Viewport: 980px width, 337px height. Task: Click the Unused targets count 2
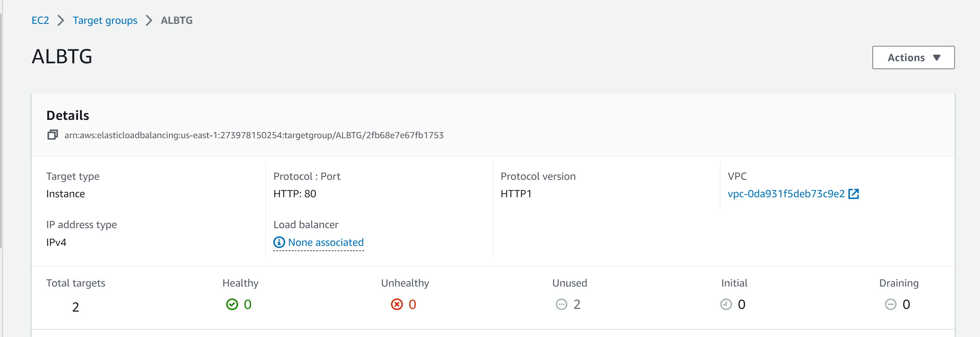point(577,304)
